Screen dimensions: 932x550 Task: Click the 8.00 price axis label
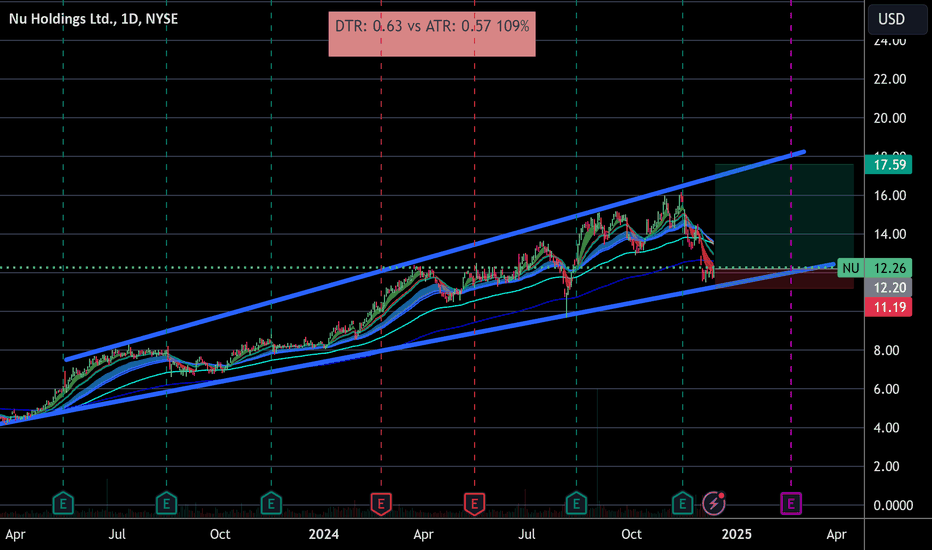886,350
